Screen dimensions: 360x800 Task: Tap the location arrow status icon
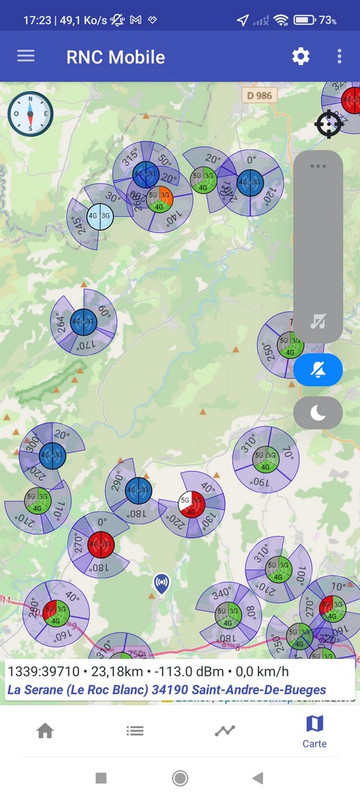pos(243,20)
